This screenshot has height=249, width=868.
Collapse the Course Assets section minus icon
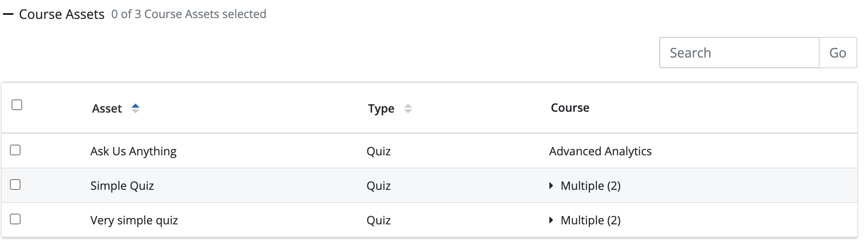point(8,14)
